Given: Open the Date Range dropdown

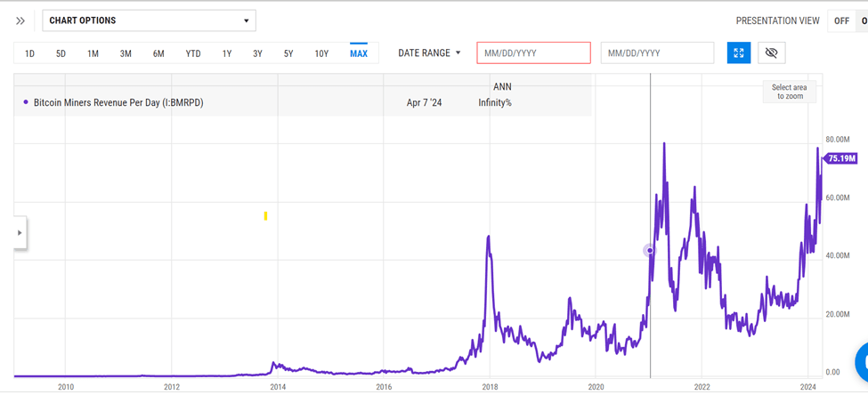Looking at the screenshot, I should tap(429, 53).
